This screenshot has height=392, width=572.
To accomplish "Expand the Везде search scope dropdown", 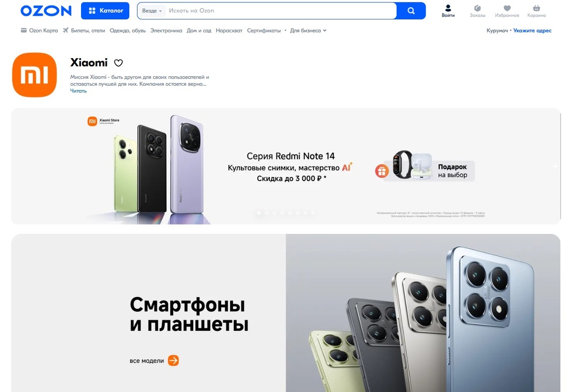I will [152, 10].
